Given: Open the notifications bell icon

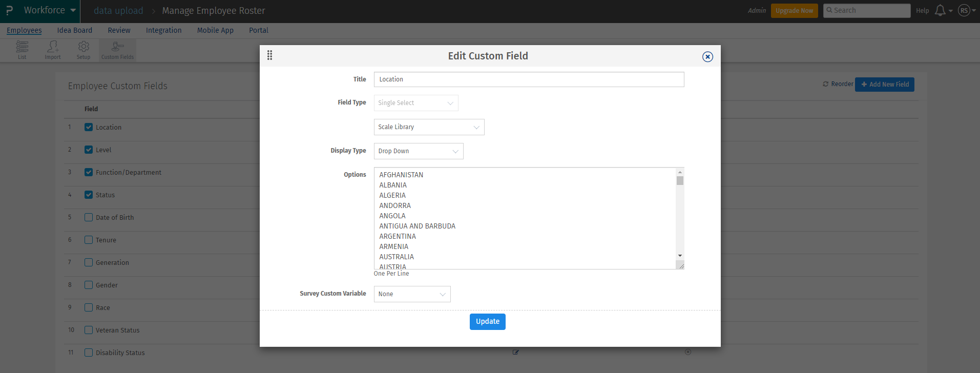Looking at the screenshot, I should [x=940, y=11].
